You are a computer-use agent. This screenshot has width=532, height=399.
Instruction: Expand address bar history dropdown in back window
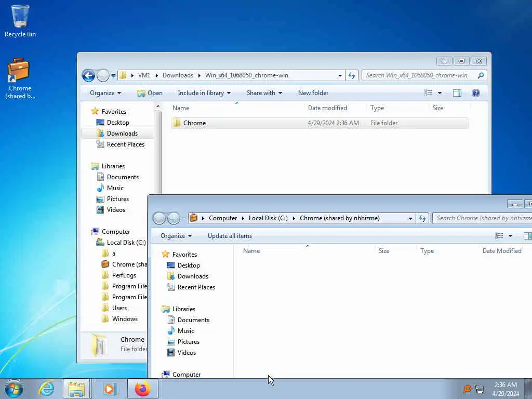(340, 76)
